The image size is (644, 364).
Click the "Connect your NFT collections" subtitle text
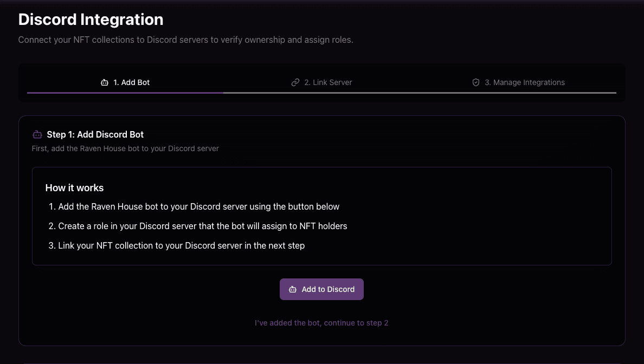(x=185, y=40)
